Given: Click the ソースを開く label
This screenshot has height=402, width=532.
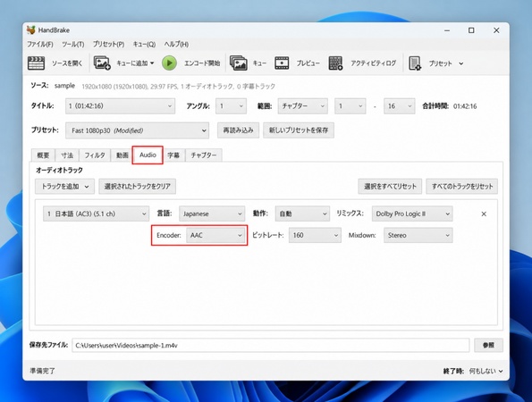Looking at the screenshot, I should pyautogui.click(x=67, y=63).
